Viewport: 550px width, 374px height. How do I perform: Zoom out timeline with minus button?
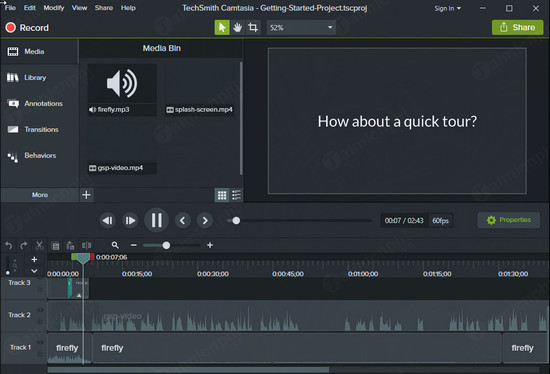point(134,245)
